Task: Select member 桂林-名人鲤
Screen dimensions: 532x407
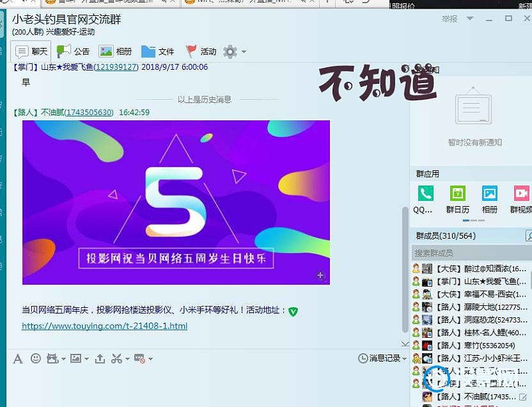Action: 471,333
